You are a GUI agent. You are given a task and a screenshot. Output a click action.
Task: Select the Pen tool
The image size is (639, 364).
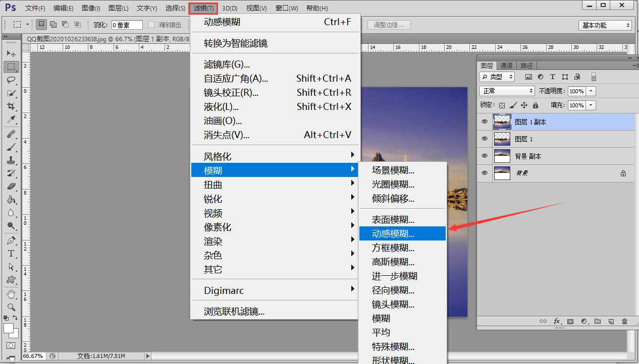pos(11,240)
